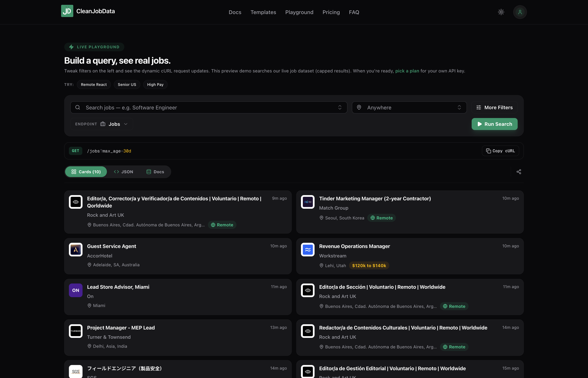The image size is (588, 378).
Task: Click the location pin icon next to Delhi, Asia, India
Action: point(89,346)
